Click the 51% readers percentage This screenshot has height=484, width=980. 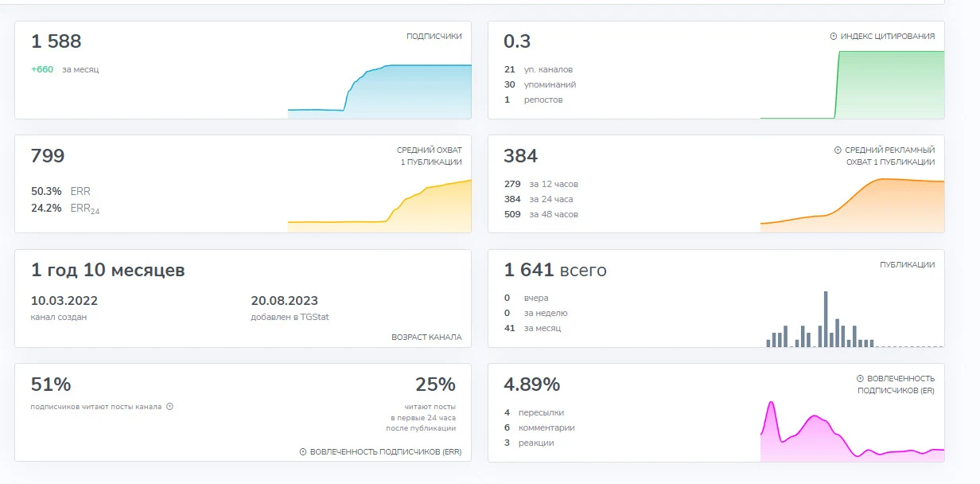point(51,384)
